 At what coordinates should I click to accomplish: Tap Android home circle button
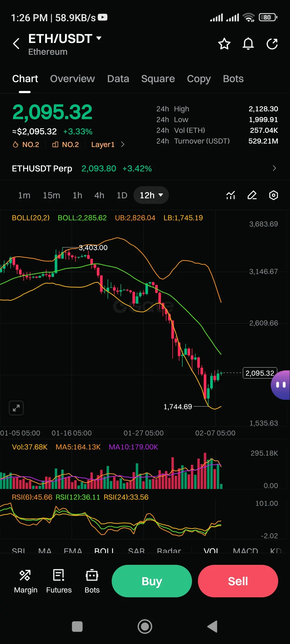pyautogui.click(x=145, y=627)
